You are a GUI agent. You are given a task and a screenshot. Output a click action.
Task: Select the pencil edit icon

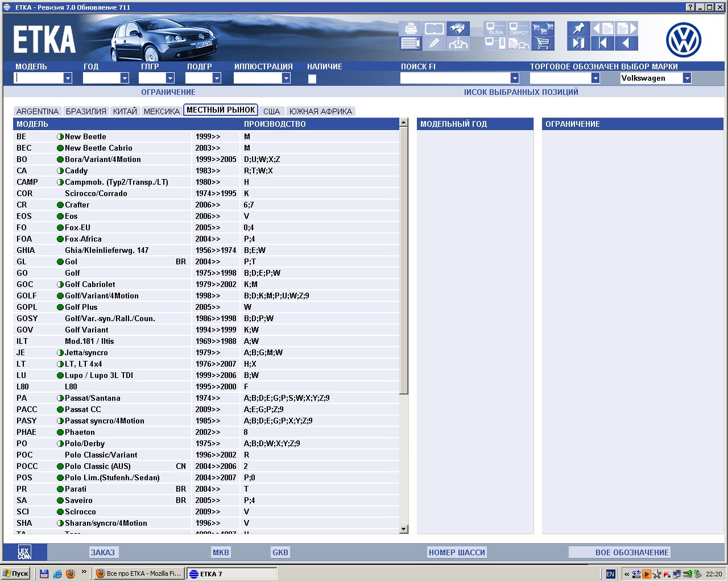pyautogui.click(x=434, y=43)
